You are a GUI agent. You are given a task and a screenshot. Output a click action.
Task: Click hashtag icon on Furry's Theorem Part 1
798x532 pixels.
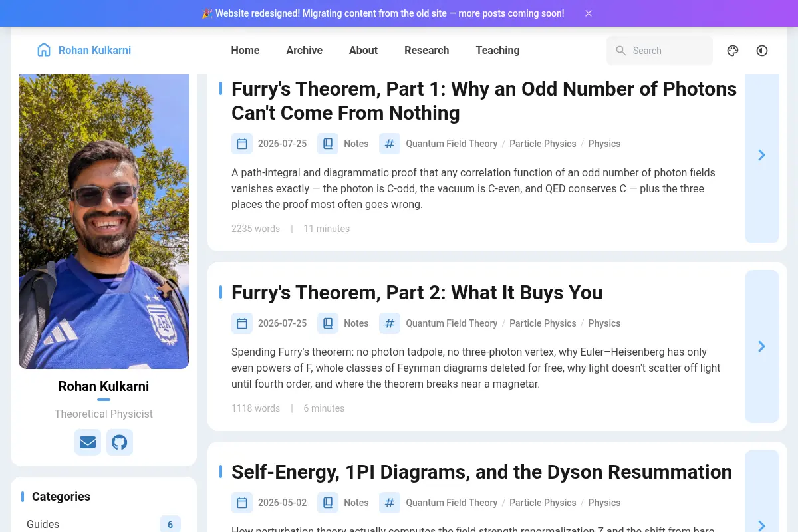tap(390, 144)
